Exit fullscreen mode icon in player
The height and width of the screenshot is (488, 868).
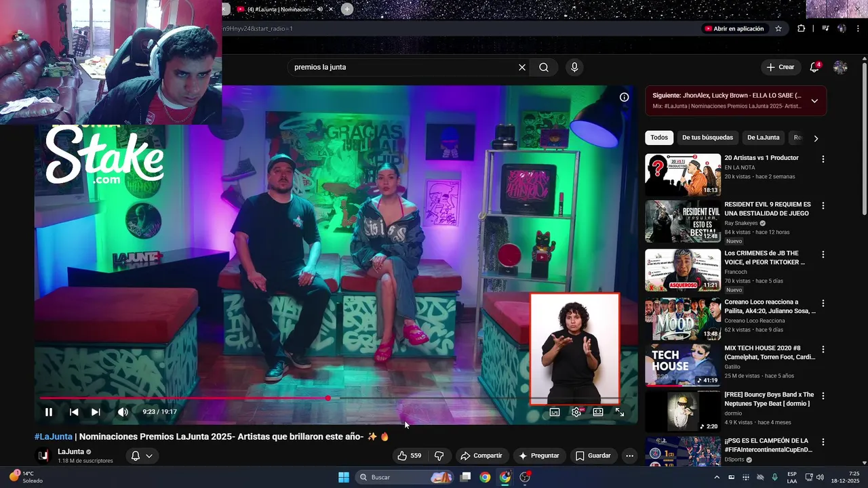click(x=620, y=412)
